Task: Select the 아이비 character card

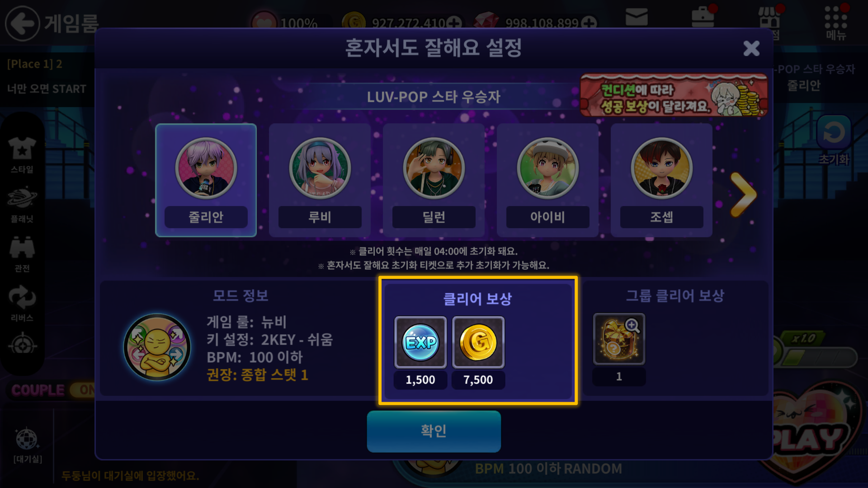Action: click(547, 180)
